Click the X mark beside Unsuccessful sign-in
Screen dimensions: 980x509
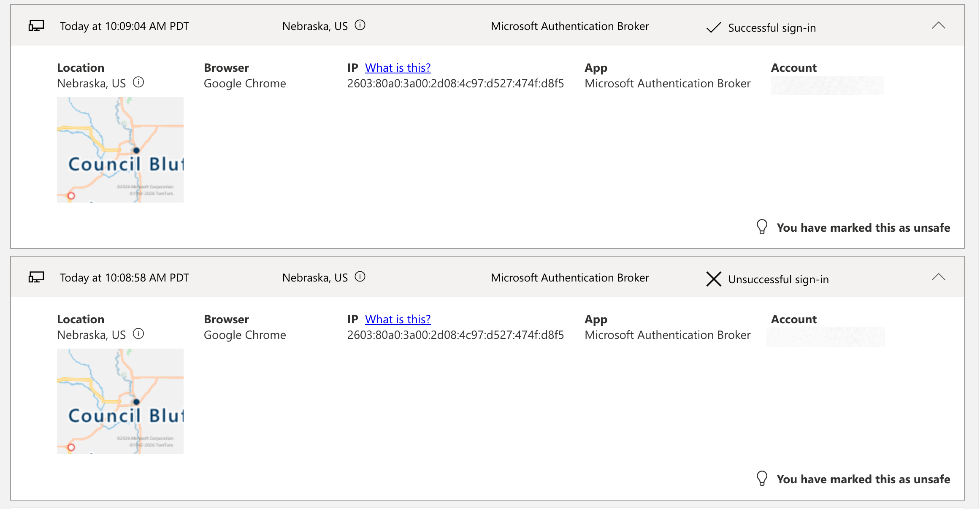pos(714,279)
